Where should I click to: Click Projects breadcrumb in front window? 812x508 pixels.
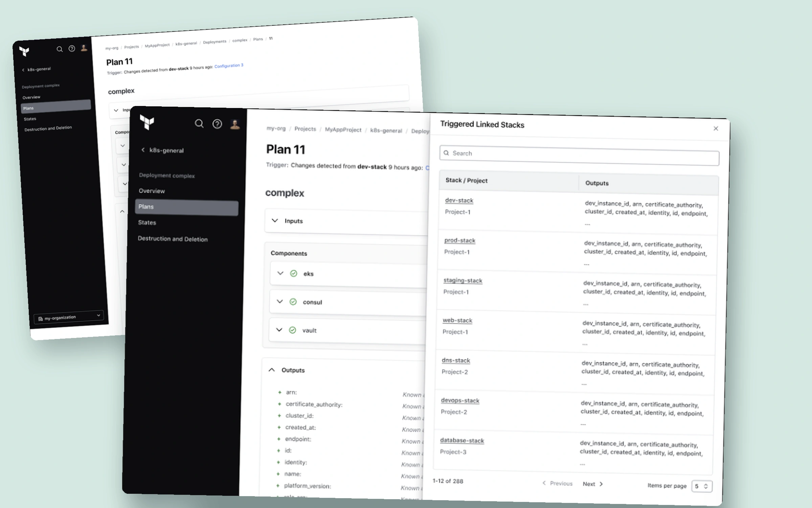tap(305, 129)
